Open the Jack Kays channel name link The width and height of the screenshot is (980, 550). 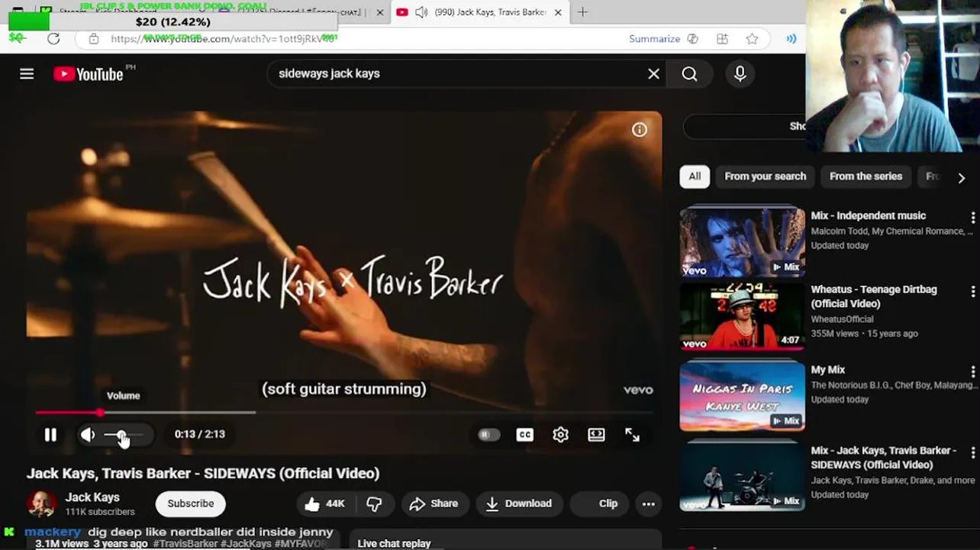(92, 497)
